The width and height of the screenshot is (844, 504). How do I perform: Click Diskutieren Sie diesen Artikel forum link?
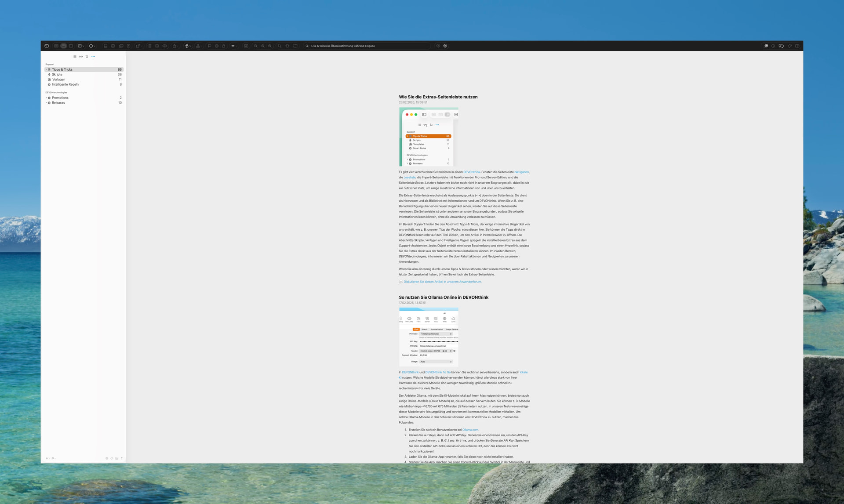[442, 282]
